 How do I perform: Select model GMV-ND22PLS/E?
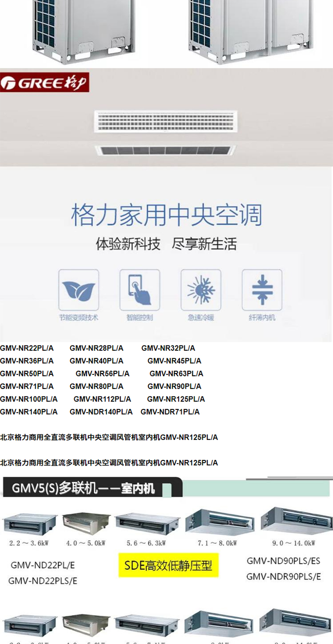coord(43,581)
